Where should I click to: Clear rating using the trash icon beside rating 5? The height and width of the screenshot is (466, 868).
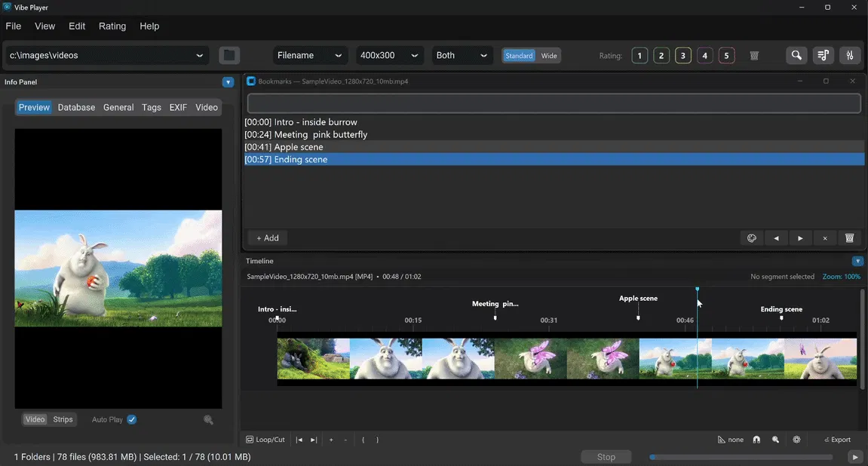pos(754,55)
